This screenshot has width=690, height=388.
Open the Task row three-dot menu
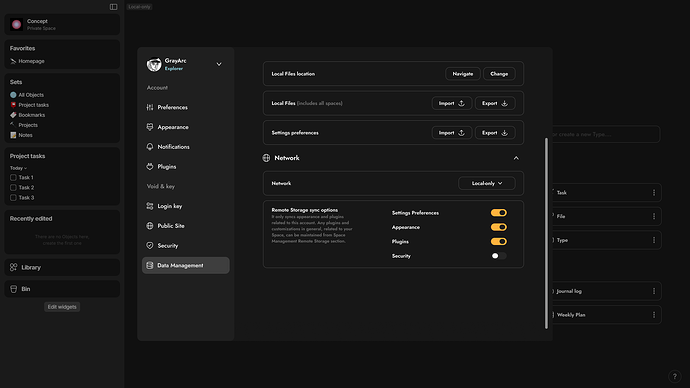tap(654, 193)
